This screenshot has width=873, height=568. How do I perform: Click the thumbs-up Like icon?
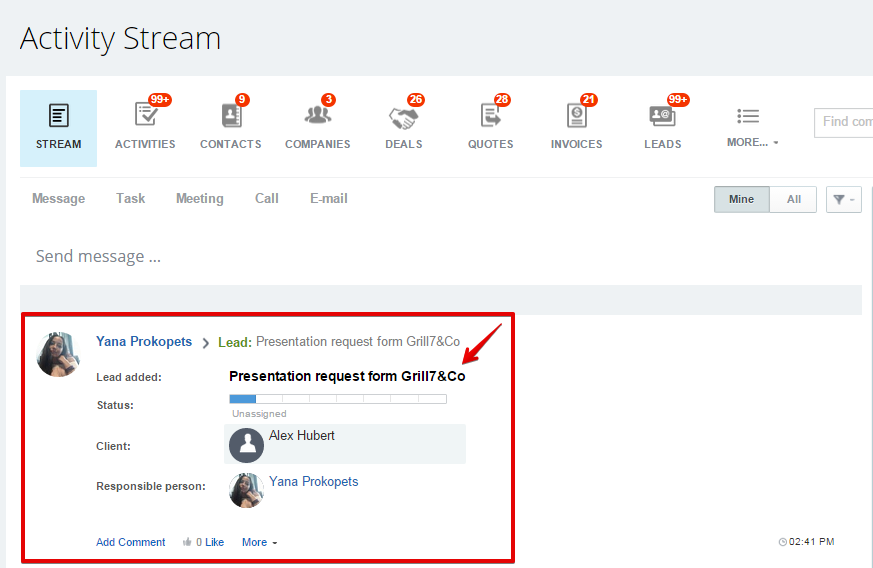click(x=187, y=542)
